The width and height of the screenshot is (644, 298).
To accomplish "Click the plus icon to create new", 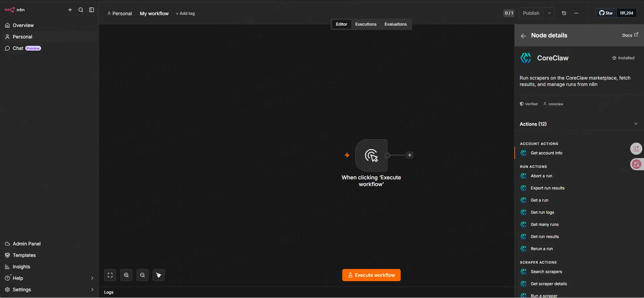I will point(70,10).
